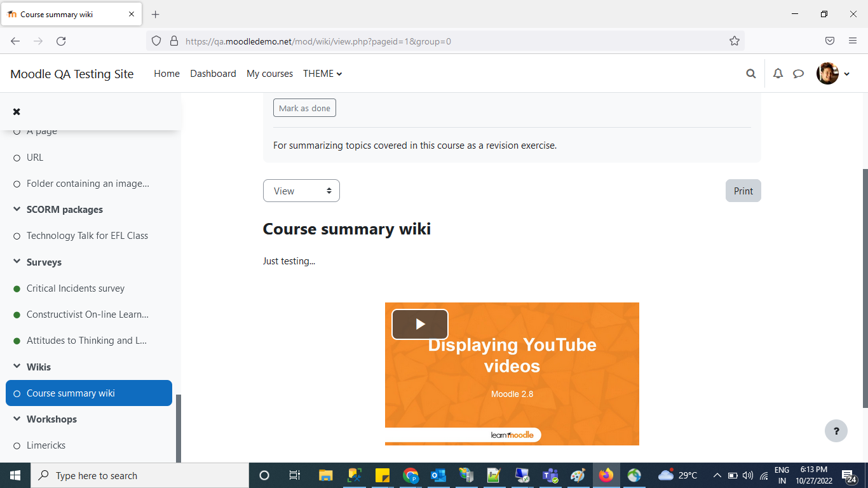Close the course index drawer

point(17,112)
